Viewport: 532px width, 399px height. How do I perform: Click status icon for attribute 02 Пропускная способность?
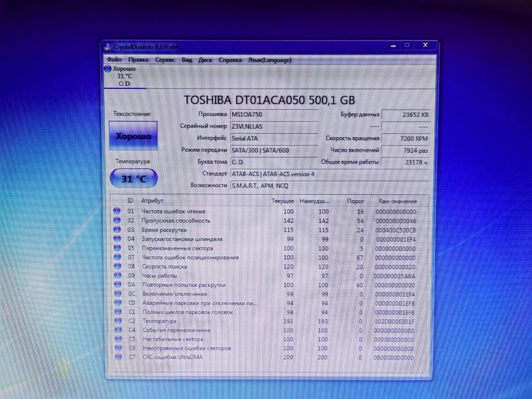[x=117, y=220]
